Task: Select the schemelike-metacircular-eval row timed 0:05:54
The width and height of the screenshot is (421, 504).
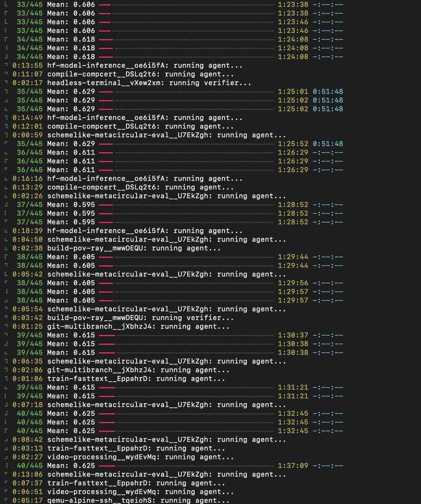Action: click(x=145, y=309)
